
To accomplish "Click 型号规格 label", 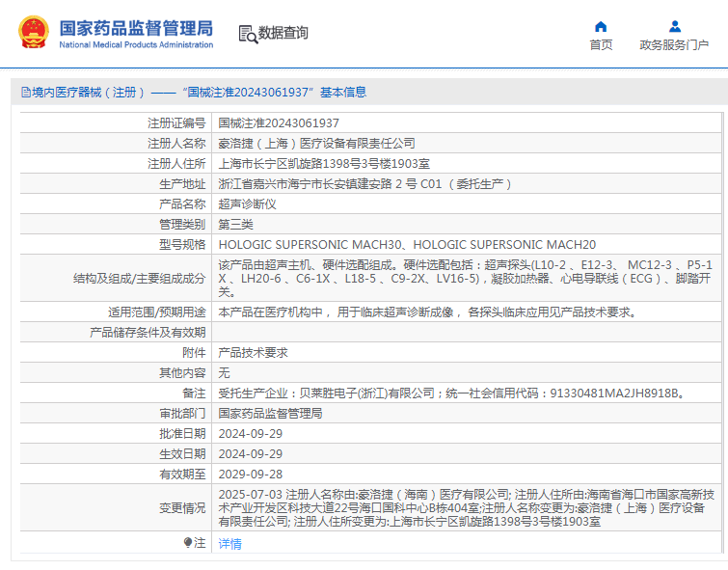I will tap(182, 245).
